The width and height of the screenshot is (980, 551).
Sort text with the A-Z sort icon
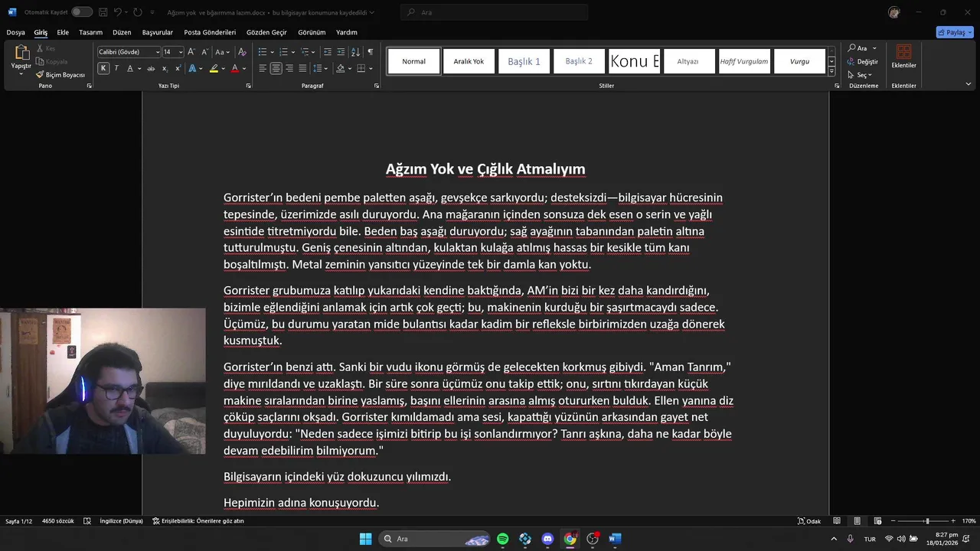pos(355,52)
